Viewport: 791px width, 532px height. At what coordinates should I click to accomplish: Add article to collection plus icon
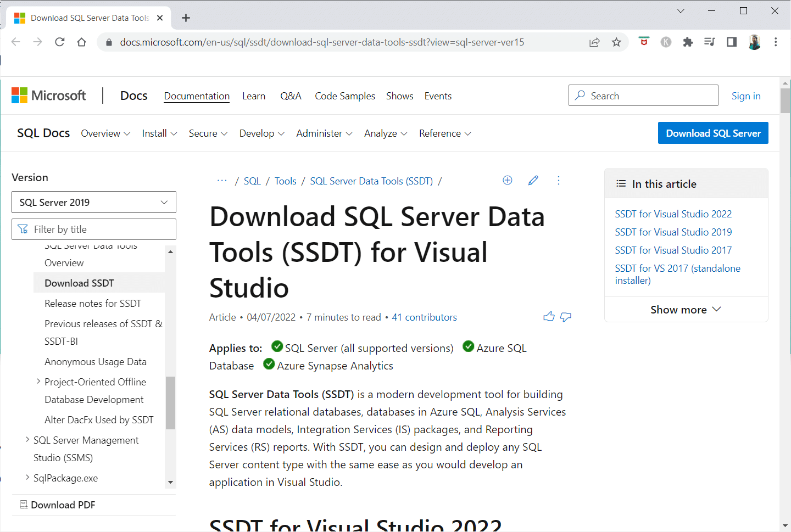tap(508, 180)
